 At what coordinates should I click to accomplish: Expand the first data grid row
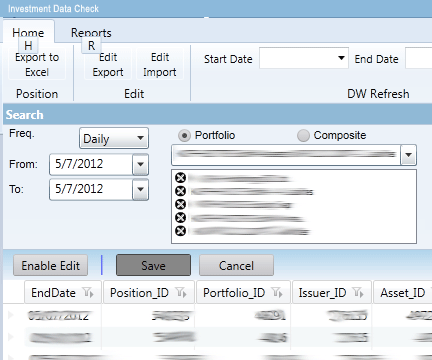point(11,315)
